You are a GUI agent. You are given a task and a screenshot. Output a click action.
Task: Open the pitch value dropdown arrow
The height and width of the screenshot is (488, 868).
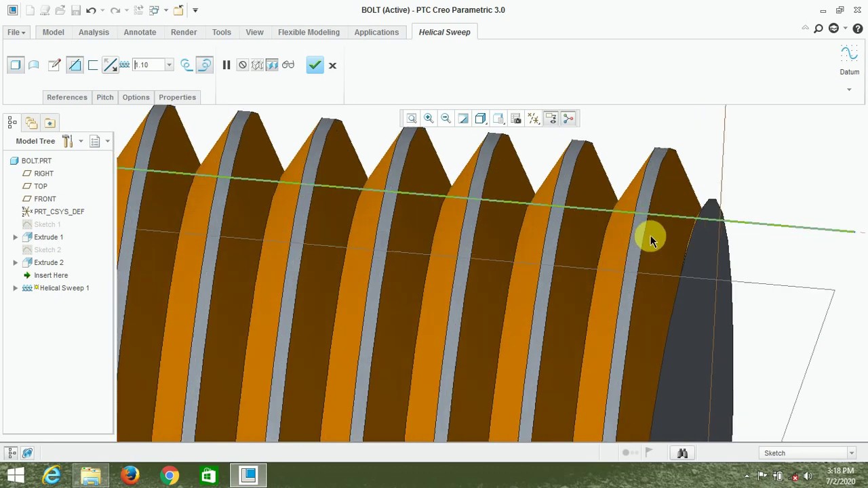pos(169,65)
